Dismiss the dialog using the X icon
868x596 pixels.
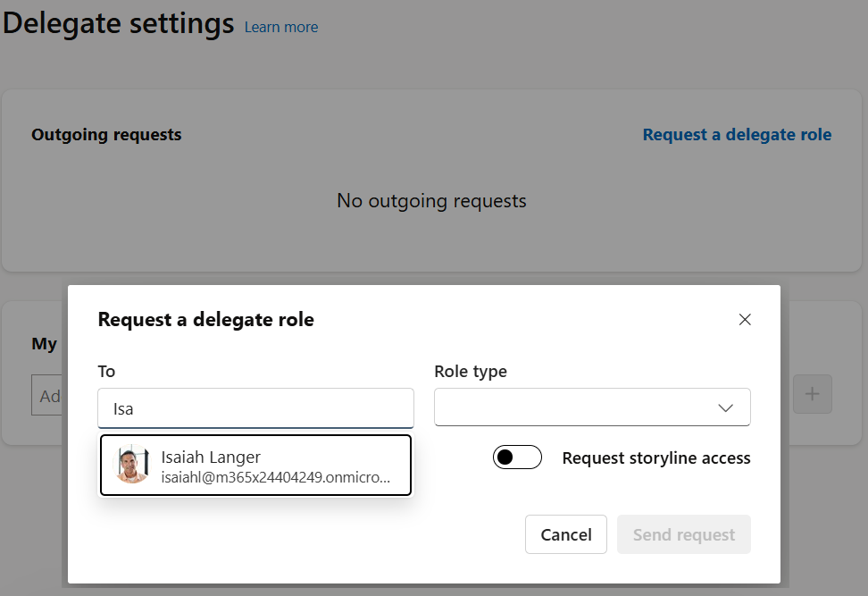(745, 319)
